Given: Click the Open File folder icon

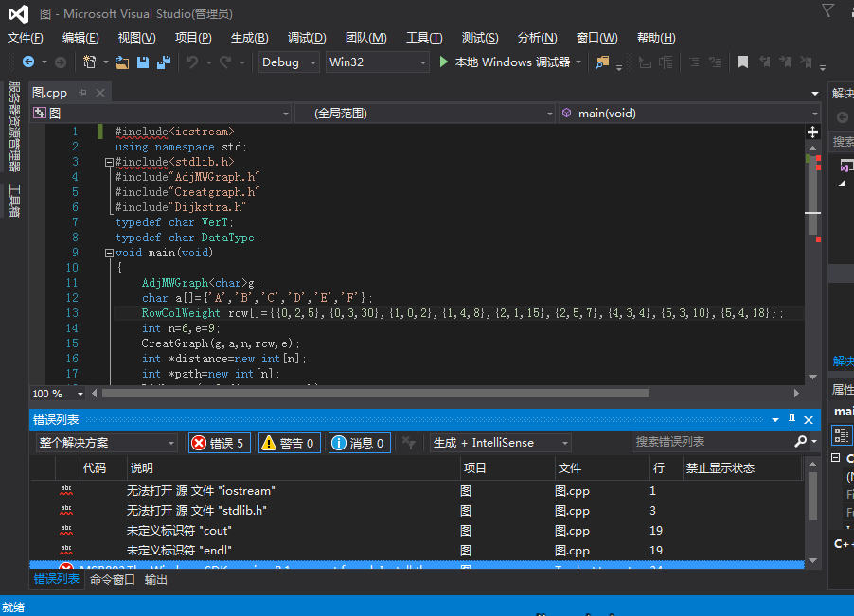Looking at the screenshot, I should 121,62.
